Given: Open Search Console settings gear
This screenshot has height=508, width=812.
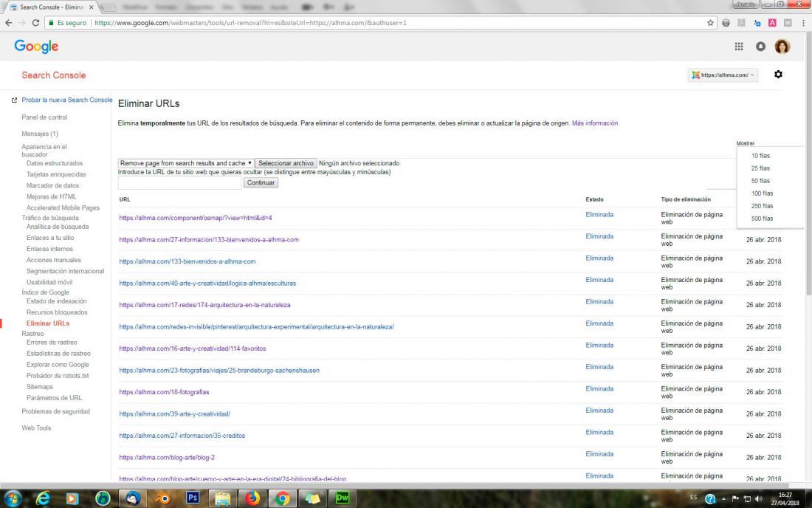Looking at the screenshot, I should pos(778,75).
